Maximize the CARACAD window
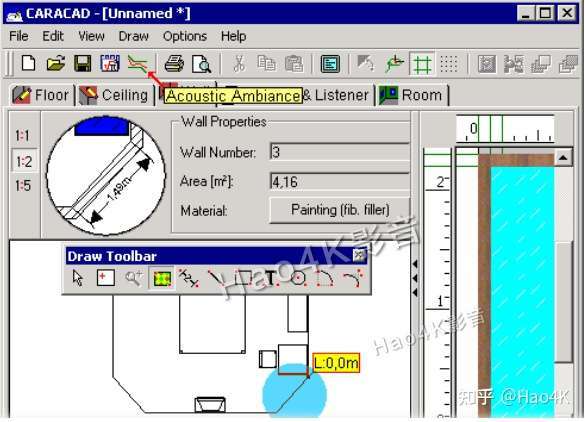The image size is (585, 422). (545, 13)
